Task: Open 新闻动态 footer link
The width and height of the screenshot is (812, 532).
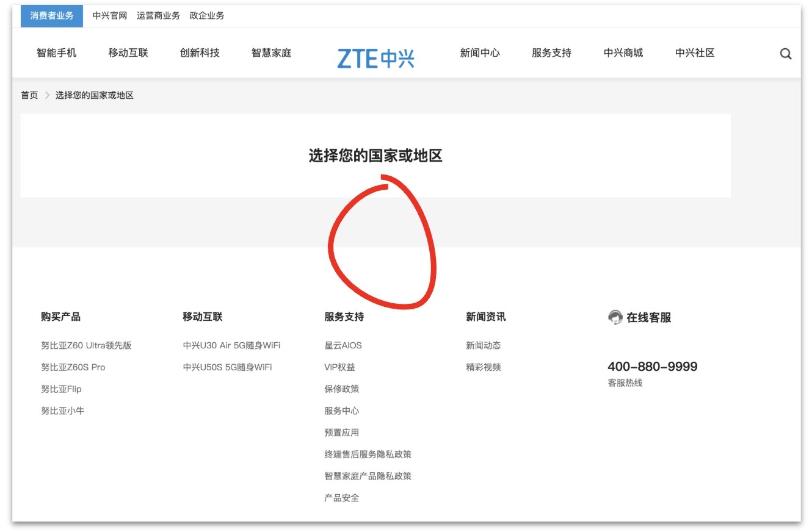Action: pos(484,345)
